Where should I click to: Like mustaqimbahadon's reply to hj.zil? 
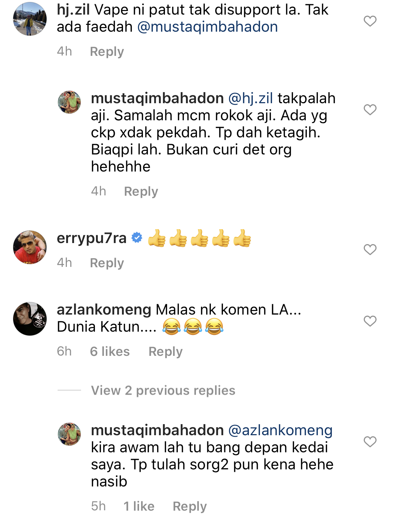pyautogui.click(x=370, y=110)
